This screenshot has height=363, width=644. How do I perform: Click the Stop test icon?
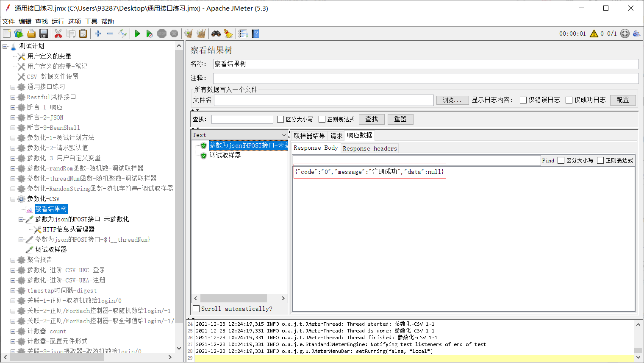click(x=162, y=34)
